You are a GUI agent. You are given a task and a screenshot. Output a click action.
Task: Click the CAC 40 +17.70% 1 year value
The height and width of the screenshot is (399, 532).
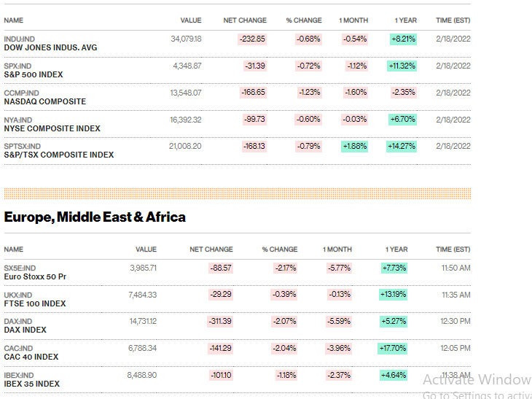(x=393, y=348)
